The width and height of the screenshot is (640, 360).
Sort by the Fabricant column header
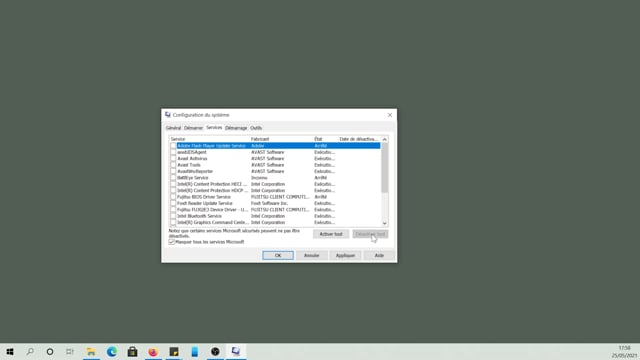[281, 139]
